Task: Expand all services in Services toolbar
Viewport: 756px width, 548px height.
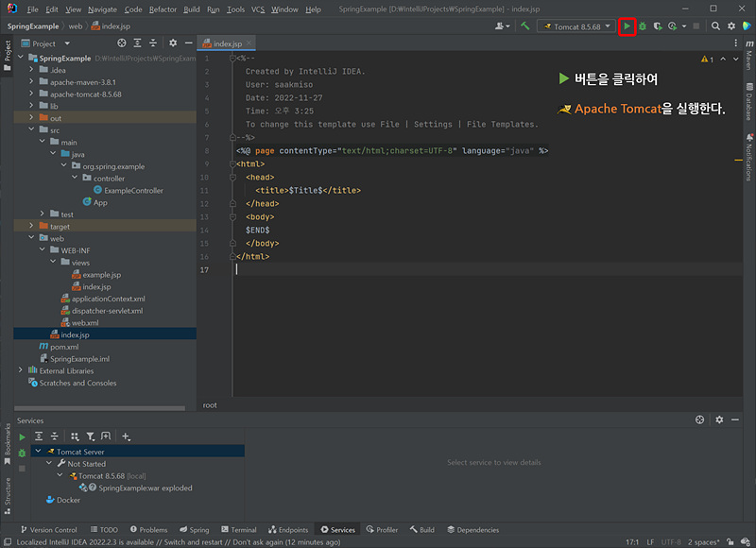Action: [x=39, y=437]
